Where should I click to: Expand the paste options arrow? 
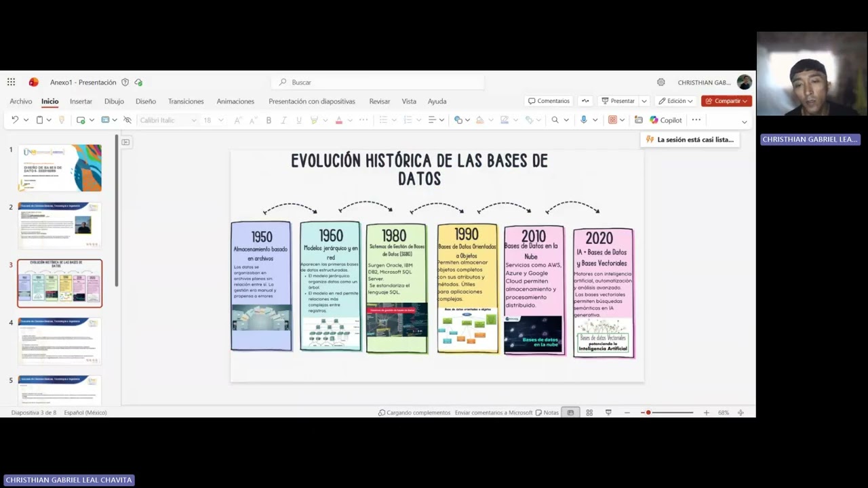49,120
